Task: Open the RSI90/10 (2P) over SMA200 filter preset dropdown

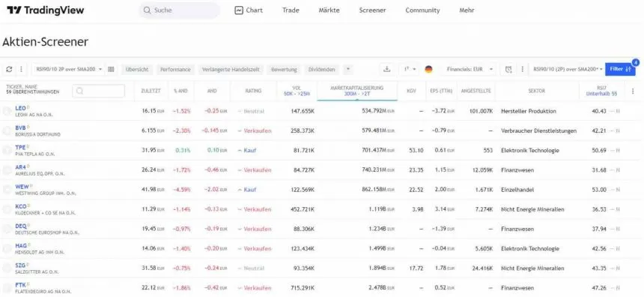Action: click(568, 70)
